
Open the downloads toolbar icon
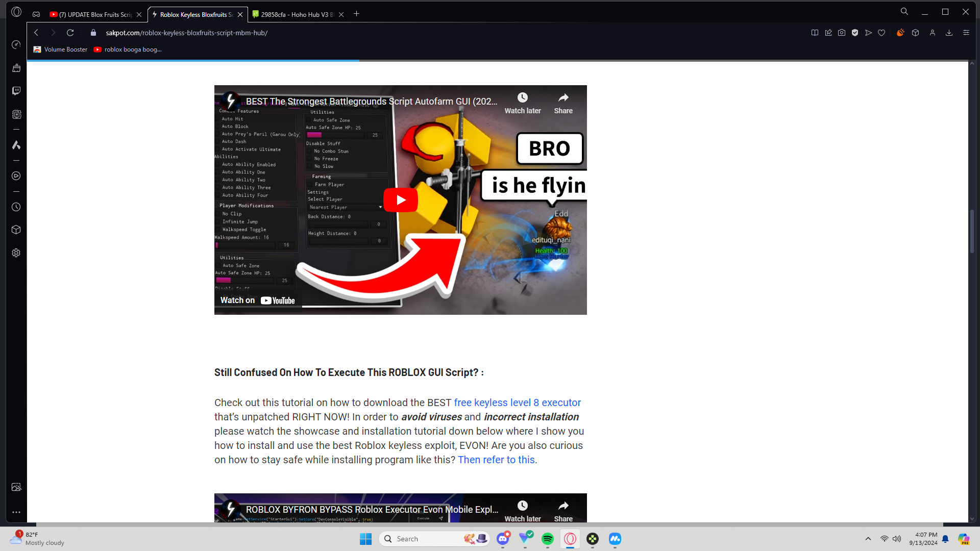949,33
